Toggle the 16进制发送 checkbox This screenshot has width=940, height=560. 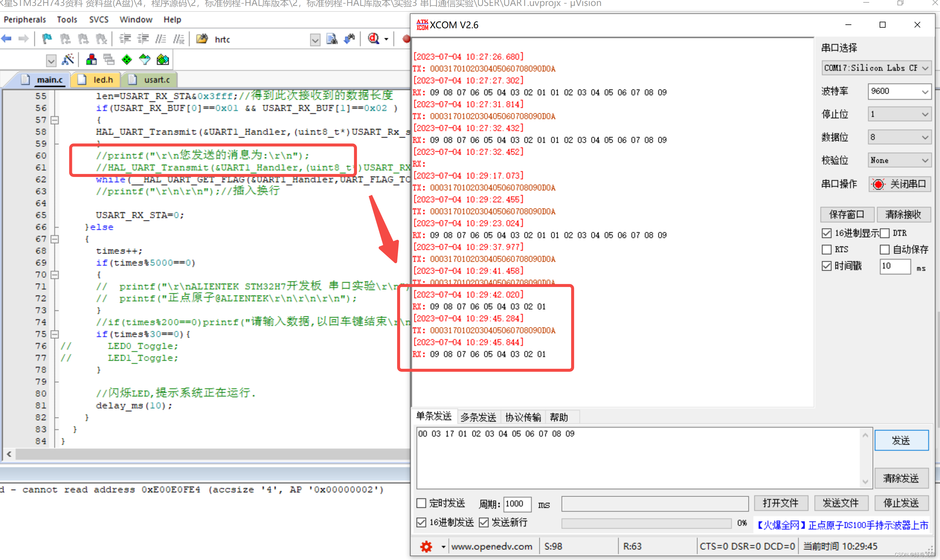[421, 522]
